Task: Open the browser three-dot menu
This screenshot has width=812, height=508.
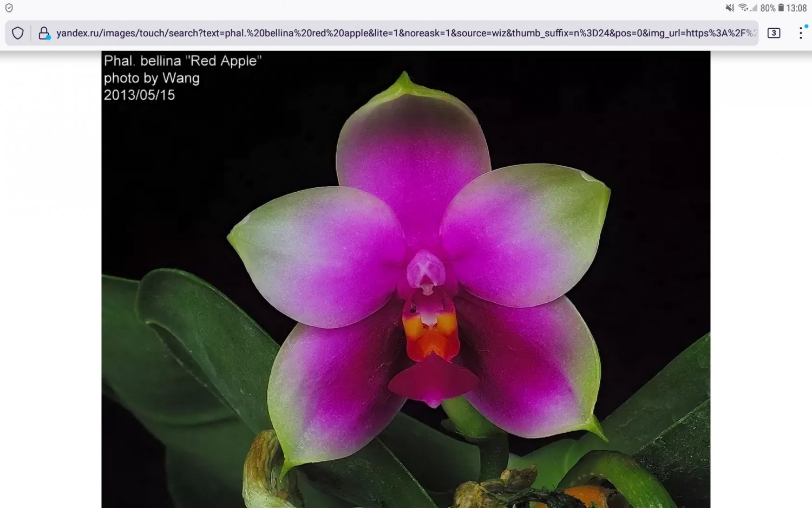Action: point(801,33)
